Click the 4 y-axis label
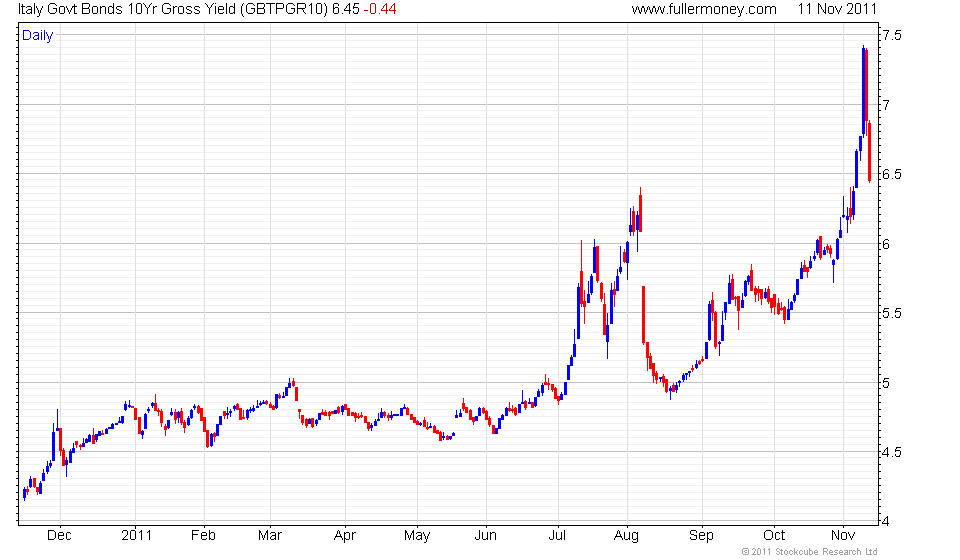Viewport: 960px width, 560px height. pyautogui.click(x=886, y=521)
